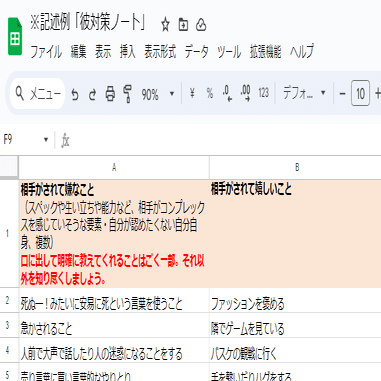Open the ヘルプ menu
381x381 pixels.
point(302,52)
